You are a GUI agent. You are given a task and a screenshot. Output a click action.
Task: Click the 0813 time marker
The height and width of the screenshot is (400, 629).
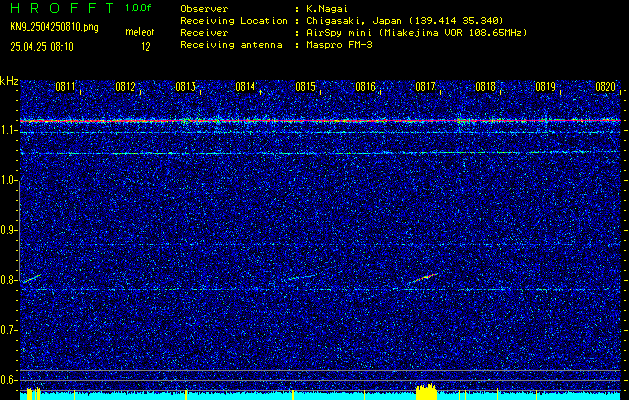click(x=185, y=87)
